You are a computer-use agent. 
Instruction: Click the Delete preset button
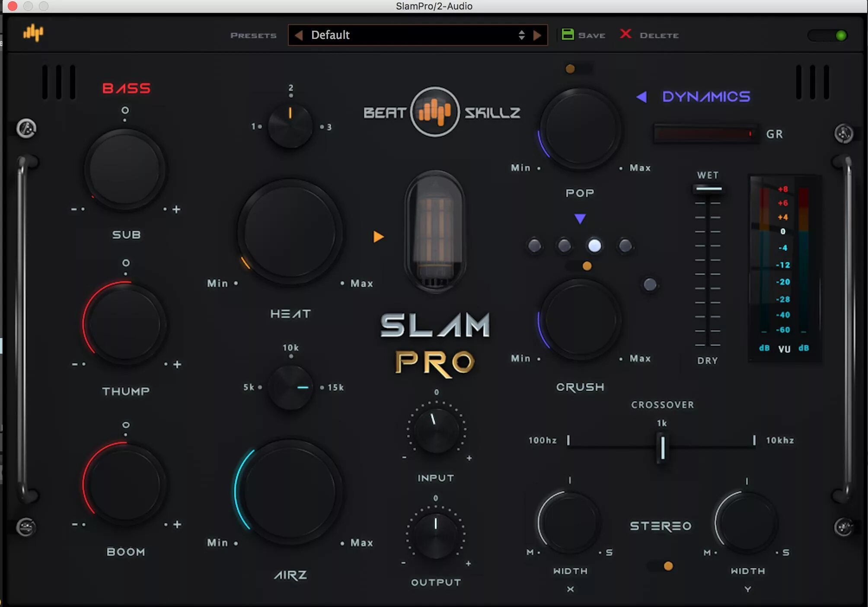[649, 35]
